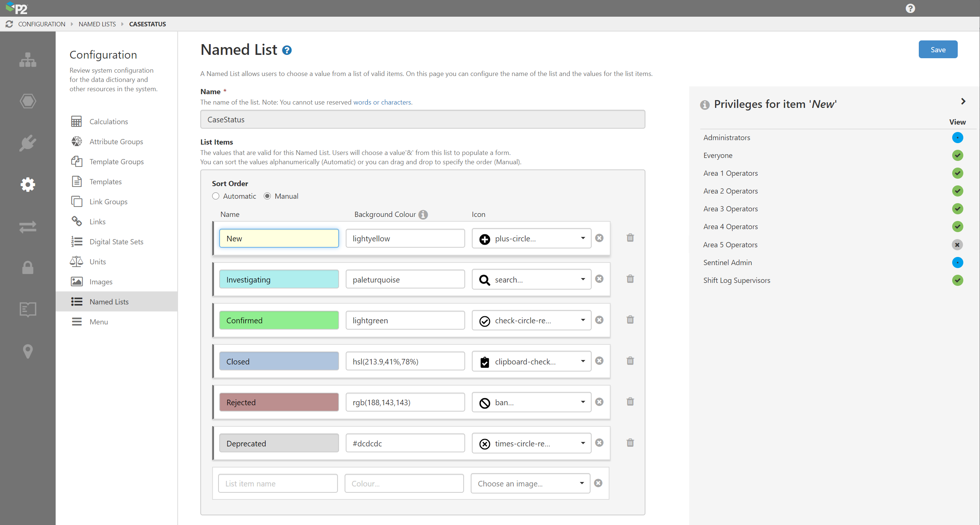Image resolution: width=980 pixels, height=525 pixels.
Task: Open Templates in configuration menu
Action: click(x=105, y=181)
